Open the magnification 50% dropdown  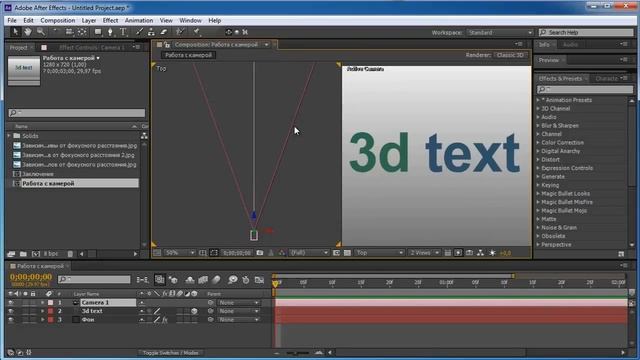click(x=180, y=253)
